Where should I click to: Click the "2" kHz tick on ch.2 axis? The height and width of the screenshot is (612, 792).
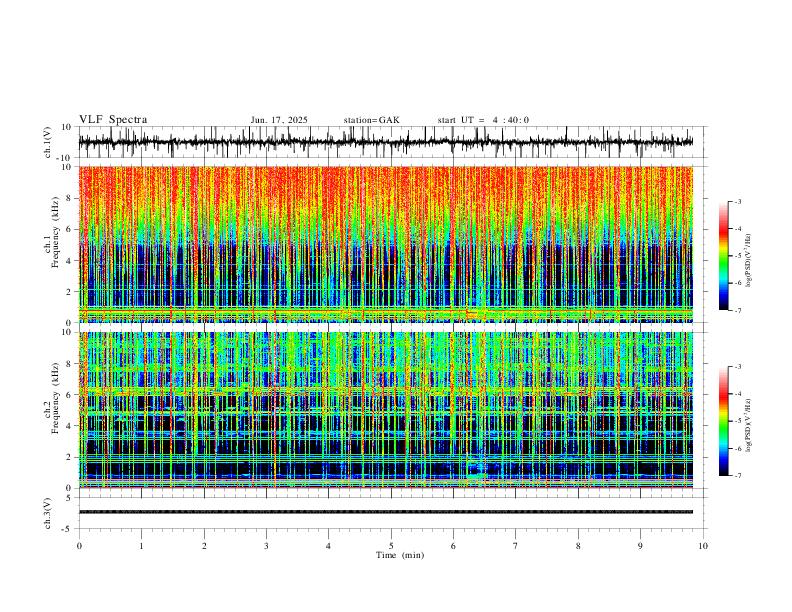(70, 457)
